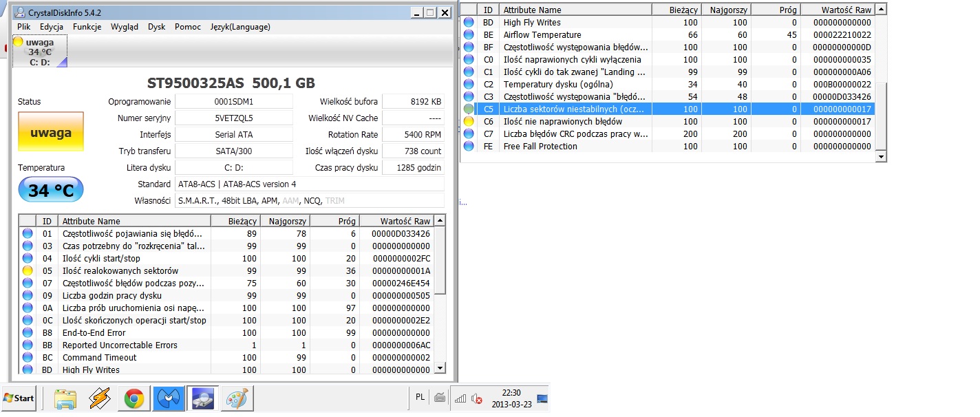The height and width of the screenshot is (417, 980).
Task: Switch to CrystalDiskInfo taskbar icon
Action: pos(202,398)
